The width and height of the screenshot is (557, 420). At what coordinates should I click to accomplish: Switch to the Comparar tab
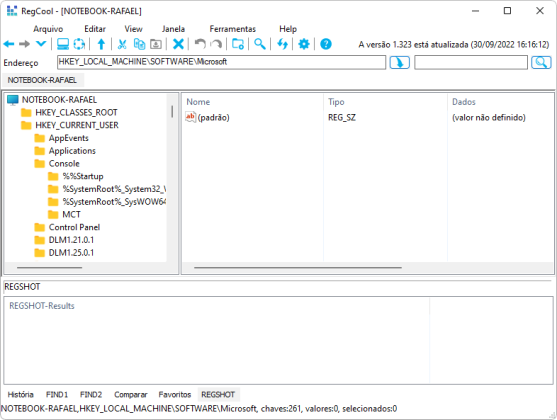tap(131, 395)
